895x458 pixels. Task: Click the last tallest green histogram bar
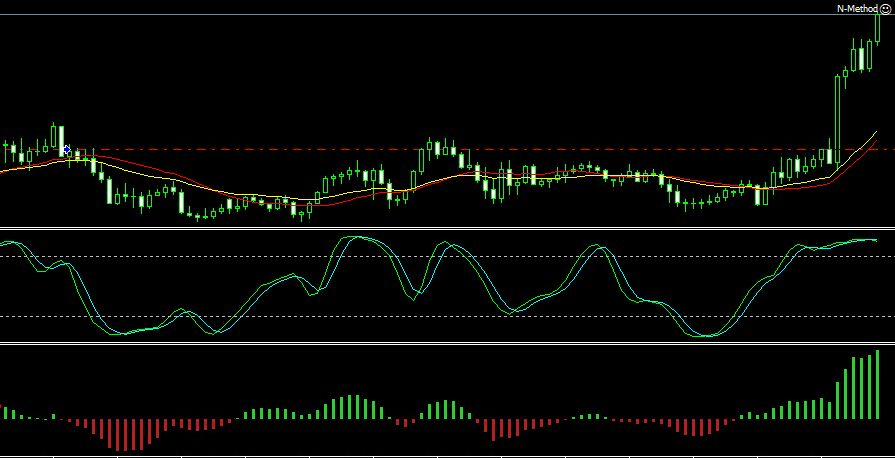tap(877, 385)
